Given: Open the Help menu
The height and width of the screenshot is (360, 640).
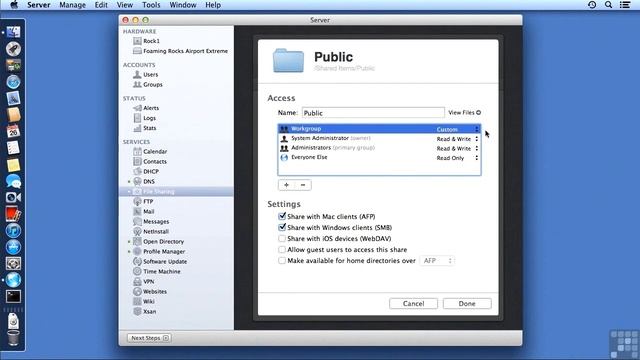Looking at the screenshot, I should click(x=213, y=5).
